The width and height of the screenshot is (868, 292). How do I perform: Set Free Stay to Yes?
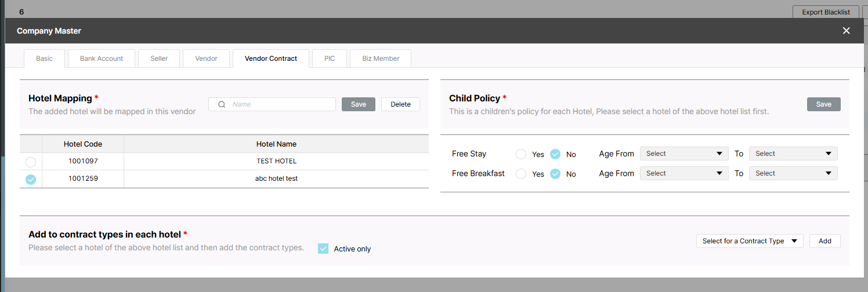521,154
